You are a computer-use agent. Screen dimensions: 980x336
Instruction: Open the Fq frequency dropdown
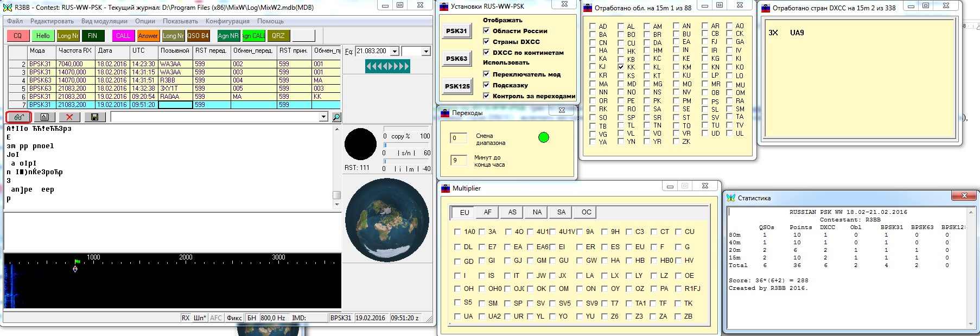[394, 51]
